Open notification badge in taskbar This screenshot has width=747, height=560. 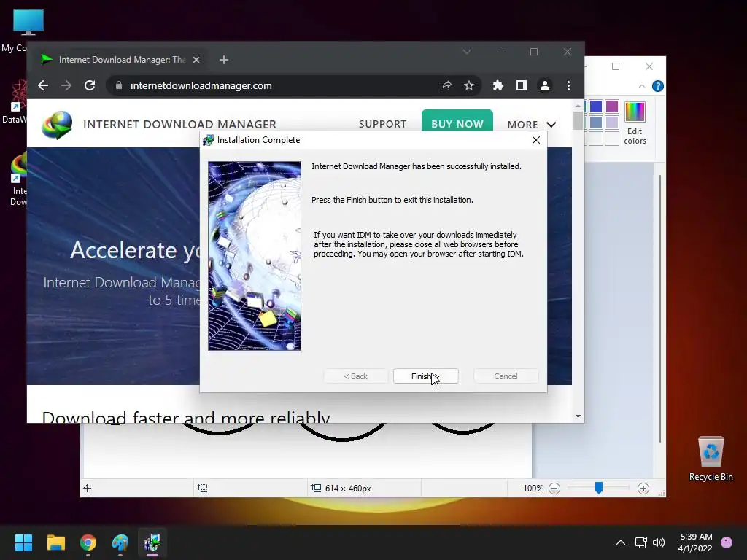pos(727,542)
